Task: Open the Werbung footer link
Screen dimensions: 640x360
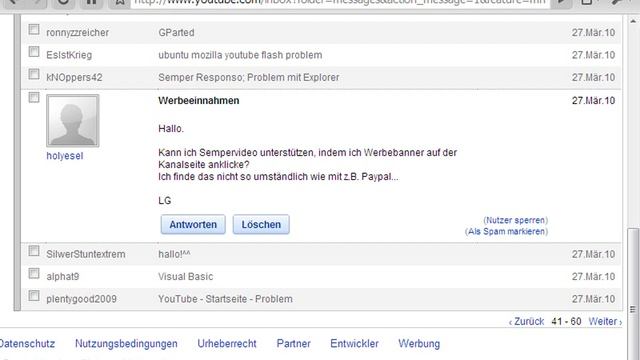Action: [x=419, y=344]
